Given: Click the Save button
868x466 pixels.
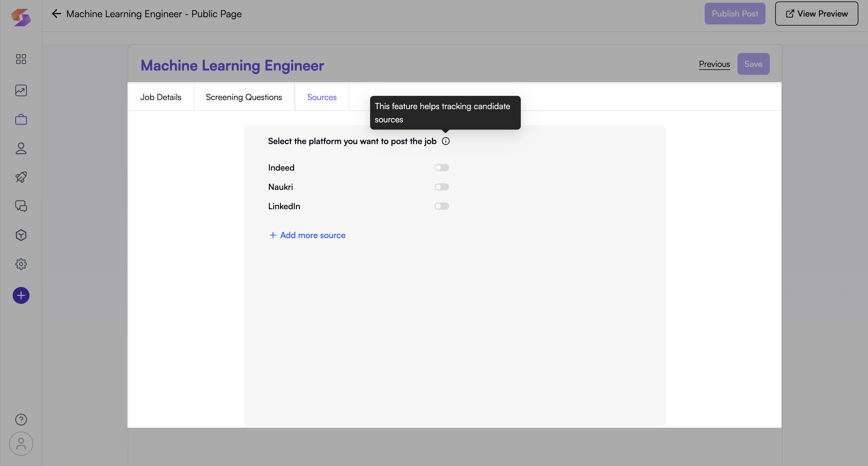Looking at the screenshot, I should coord(753,64).
